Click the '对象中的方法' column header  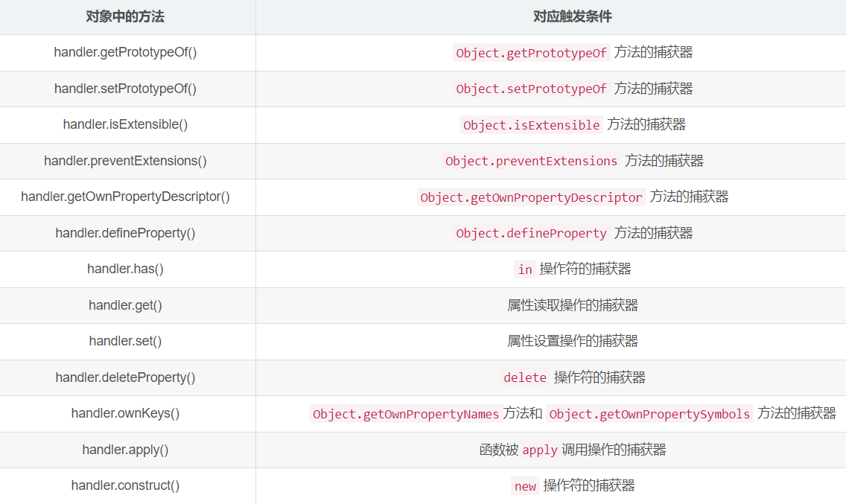(x=125, y=16)
